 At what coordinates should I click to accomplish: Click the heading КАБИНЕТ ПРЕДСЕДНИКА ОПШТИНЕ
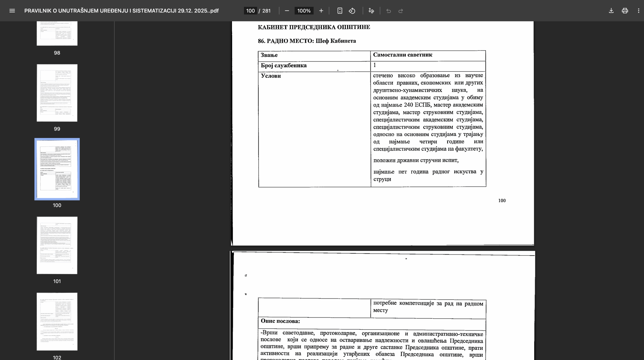pyautogui.click(x=314, y=27)
